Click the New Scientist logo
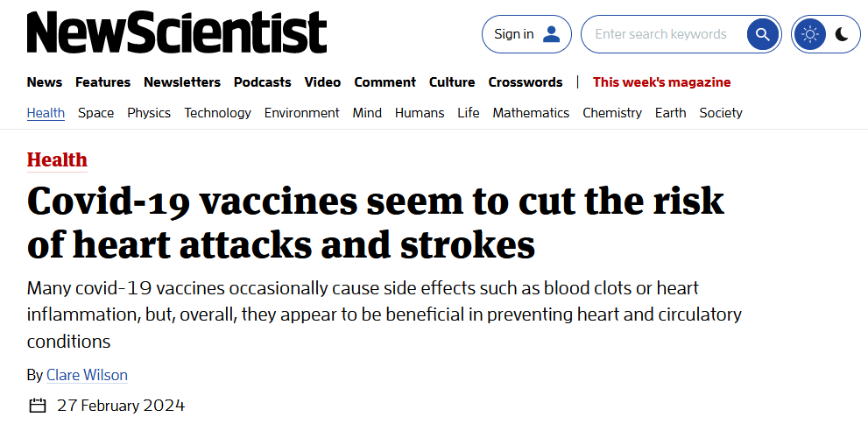The height and width of the screenshot is (424, 868). pyautogui.click(x=177, y=32)
